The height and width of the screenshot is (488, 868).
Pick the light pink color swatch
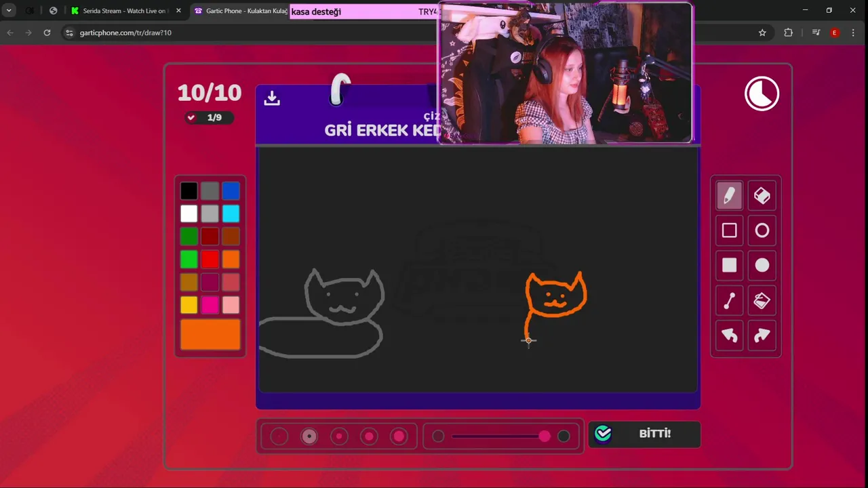point(231,305)
